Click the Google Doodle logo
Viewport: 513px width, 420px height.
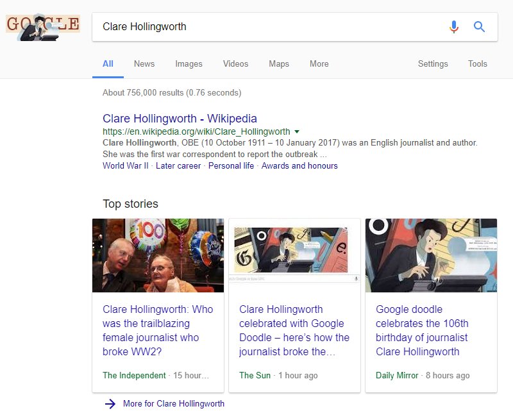[43, 27]
